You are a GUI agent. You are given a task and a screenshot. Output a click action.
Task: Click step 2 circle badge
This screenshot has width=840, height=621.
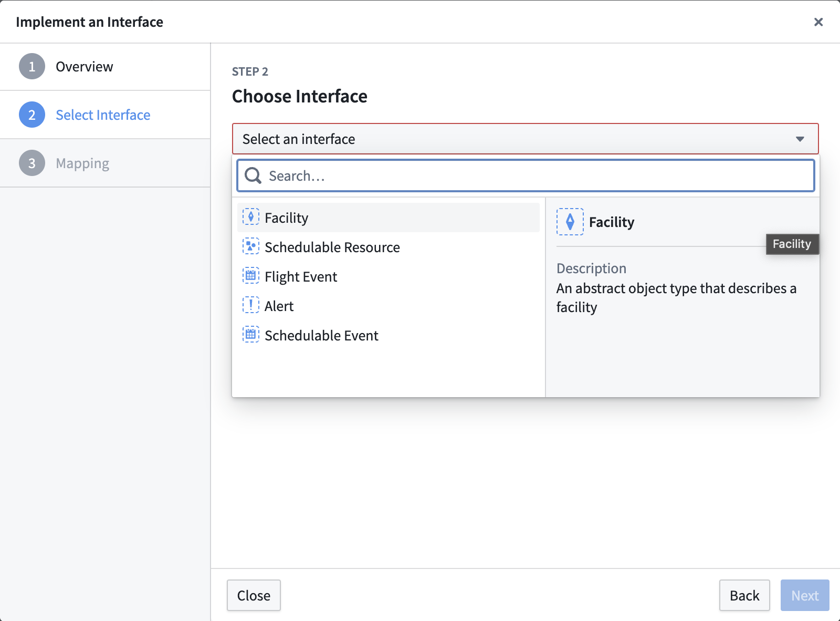point(32,115)
